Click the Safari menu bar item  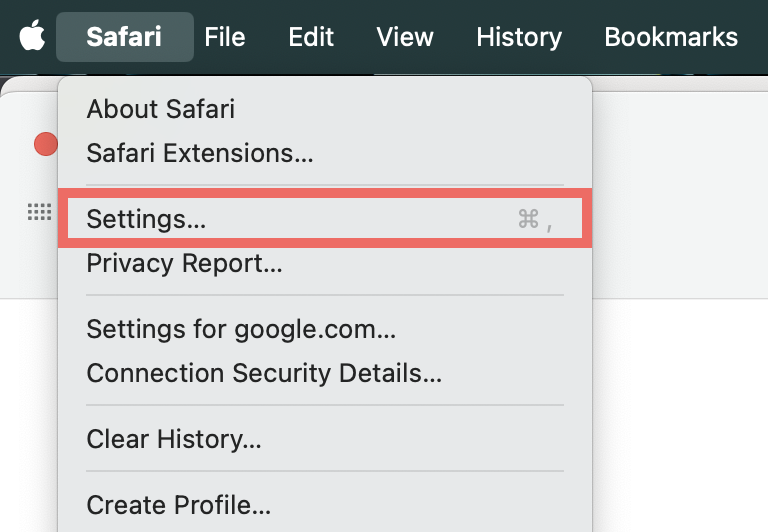coord(124,38)
